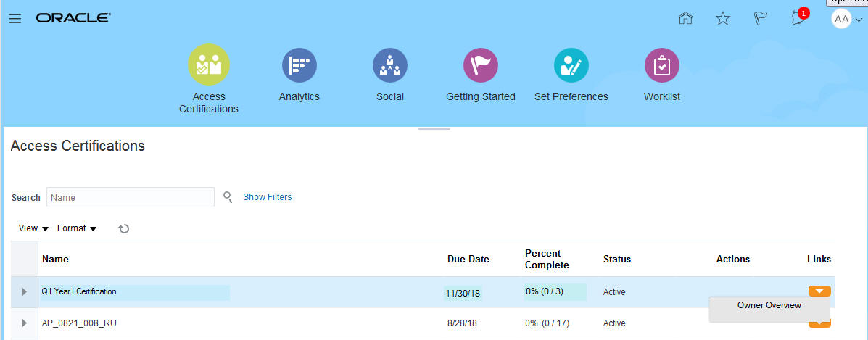This screenshot has height=340, width=868.
Task: Open the Watchlist flag icon
Action: tap(761, 19)
